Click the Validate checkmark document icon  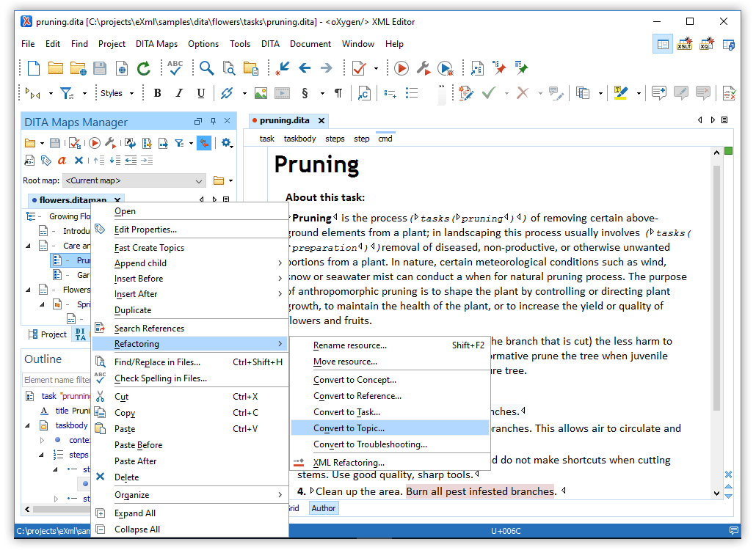(x=359, y=68)
